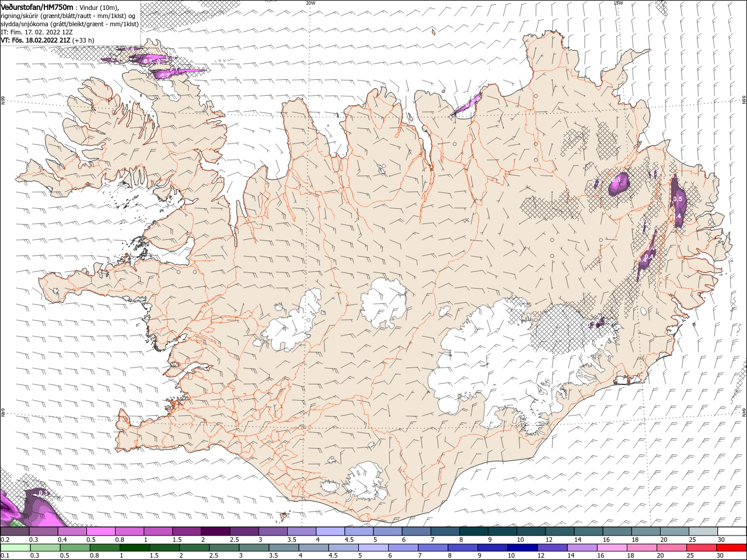Click the '(+33 h)' forecast offset text
Image resolution: width=747 pixels, height=560 pixels.
[83, 40]
